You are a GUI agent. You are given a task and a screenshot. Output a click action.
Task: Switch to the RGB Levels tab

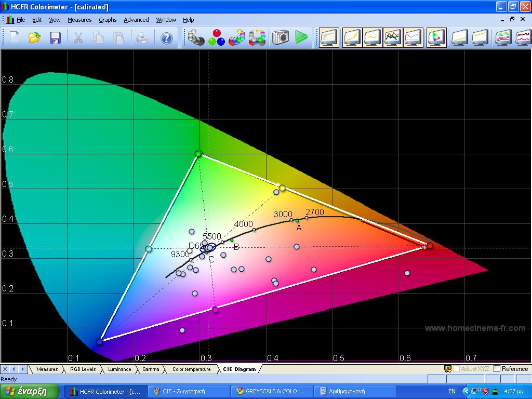(83, 369)
